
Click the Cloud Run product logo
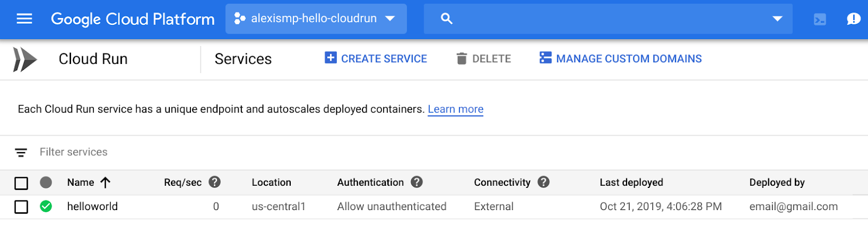coord(25,59)
